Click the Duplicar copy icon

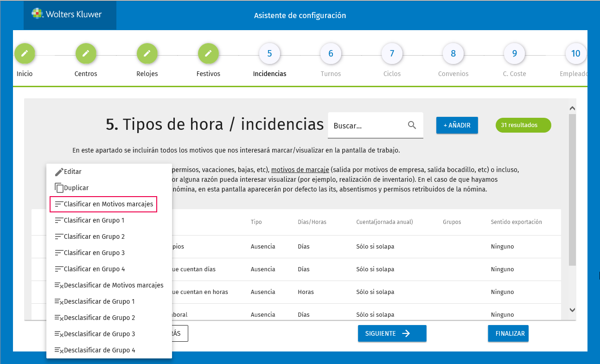(59, 188)
